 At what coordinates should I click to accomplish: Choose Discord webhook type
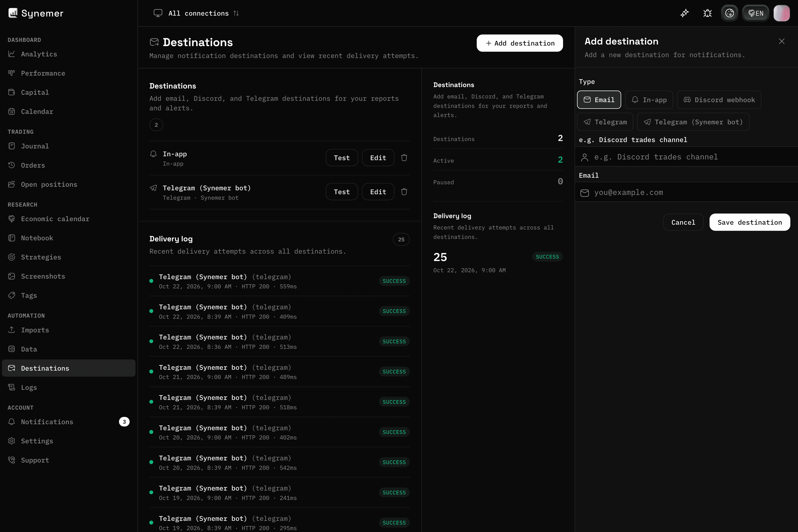[719, 100]
